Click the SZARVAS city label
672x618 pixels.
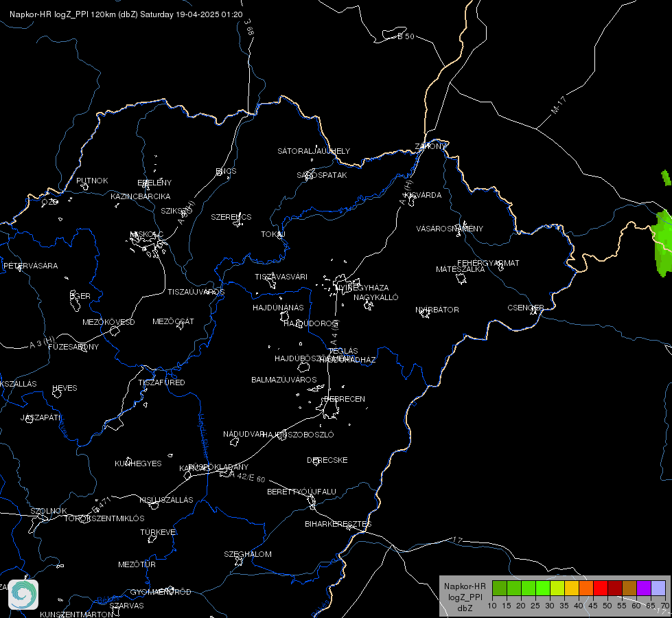[x=126, y=606]
